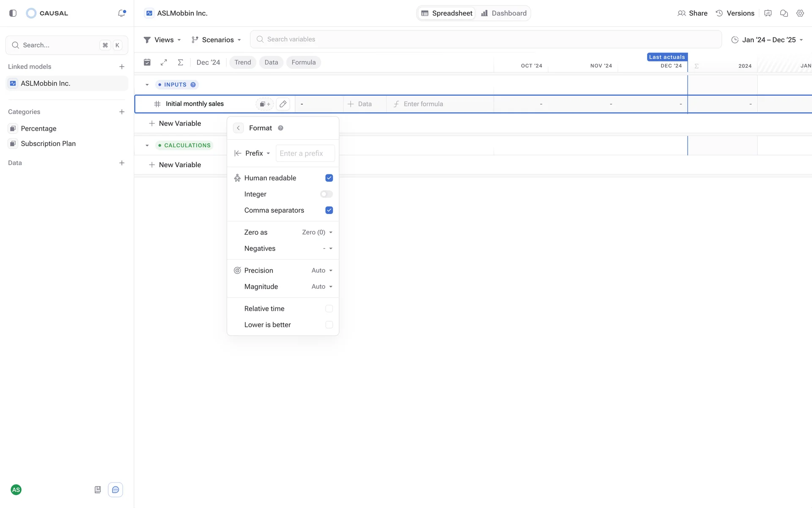Uncheck the Human readable checkbox
Image resolution: width=812 pixels, height=508 pixels.
tap(329, 178)
